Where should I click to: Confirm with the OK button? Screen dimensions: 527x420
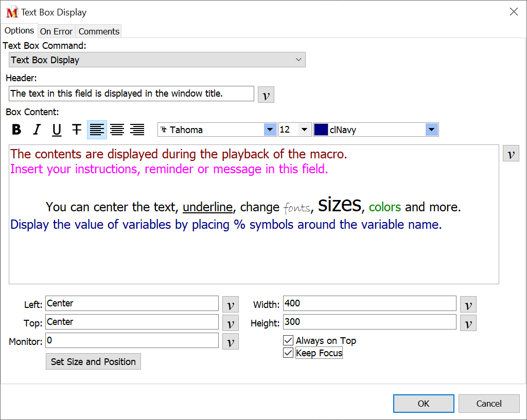[x=423, y=404]
